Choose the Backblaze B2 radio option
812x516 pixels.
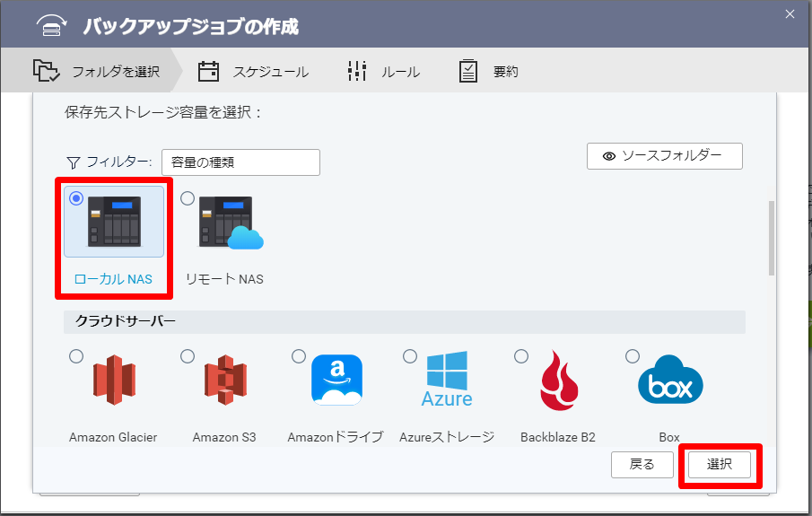[x=521, y=356]
